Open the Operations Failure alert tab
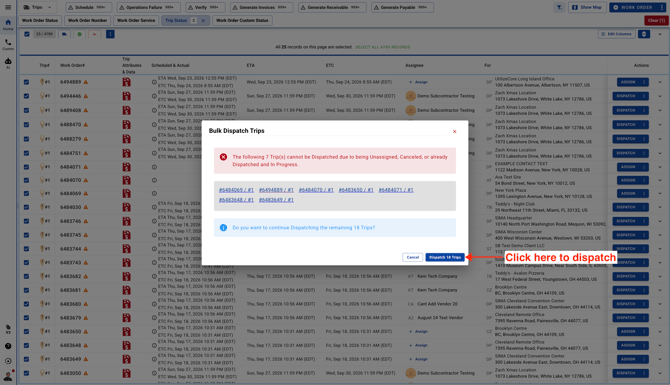The height and width of the screenshot is (385, 670). pos(148,7)
